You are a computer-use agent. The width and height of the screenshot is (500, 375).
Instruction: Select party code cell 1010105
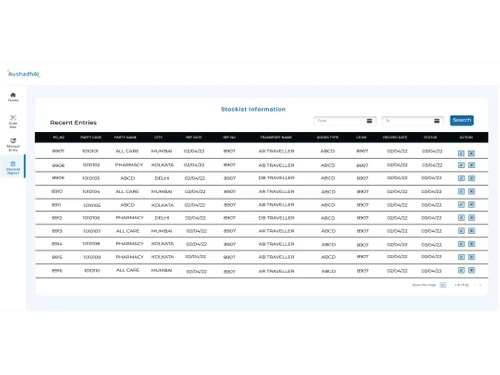pyautogui.click(x=92, y=205)
